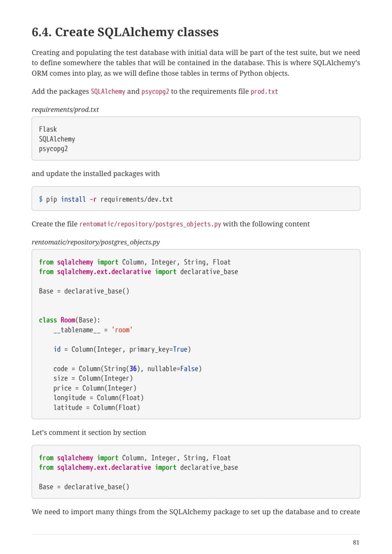Screen dimensions: 392x554
Task: Click 'class Room(Base):' line
Action: (x=70, y=320)
